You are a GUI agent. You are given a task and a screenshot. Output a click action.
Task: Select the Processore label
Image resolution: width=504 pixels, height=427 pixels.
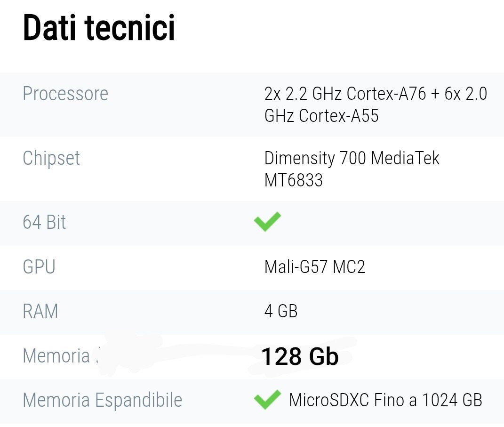[x=65, y=94]
